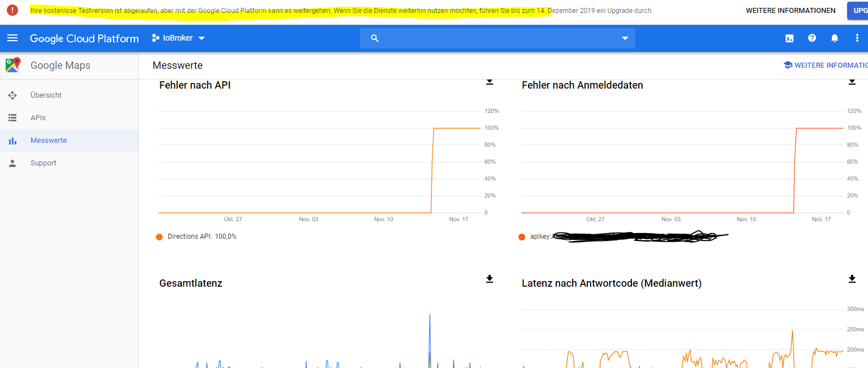Click inside the search input field
The image size is (868, 368).
pyautogui.click(x=497, y=38)
